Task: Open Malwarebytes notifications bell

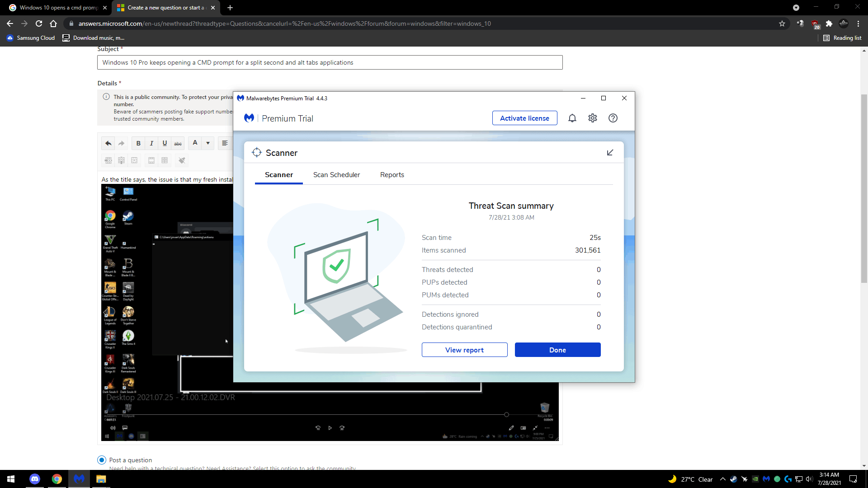Action: [572, 118]
